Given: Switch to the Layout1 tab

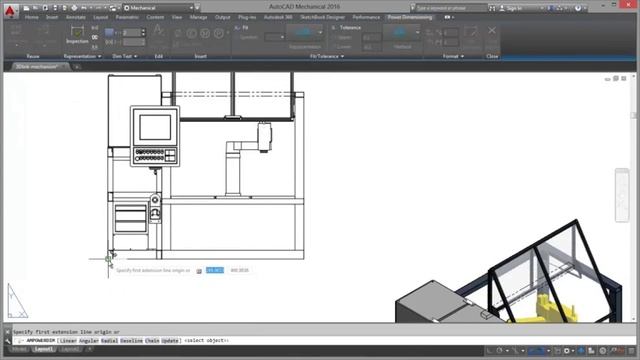Looking at the screenshot, I should (43, 349).
